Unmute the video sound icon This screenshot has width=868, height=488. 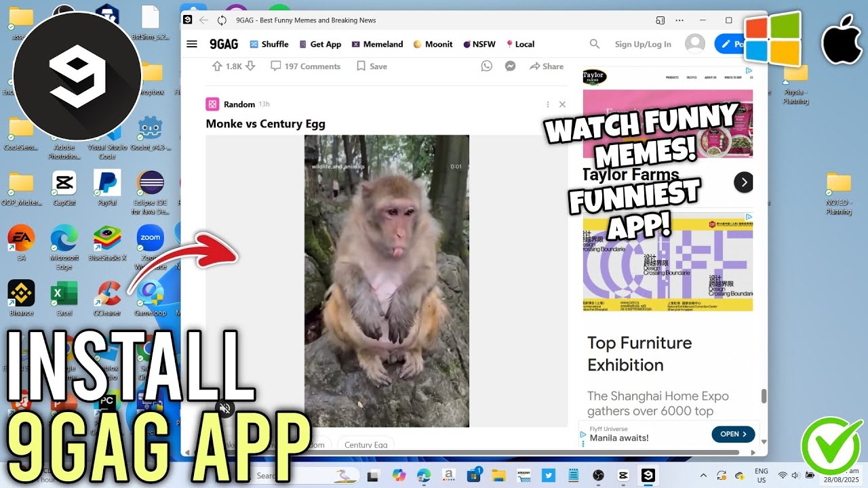point(225,408)
